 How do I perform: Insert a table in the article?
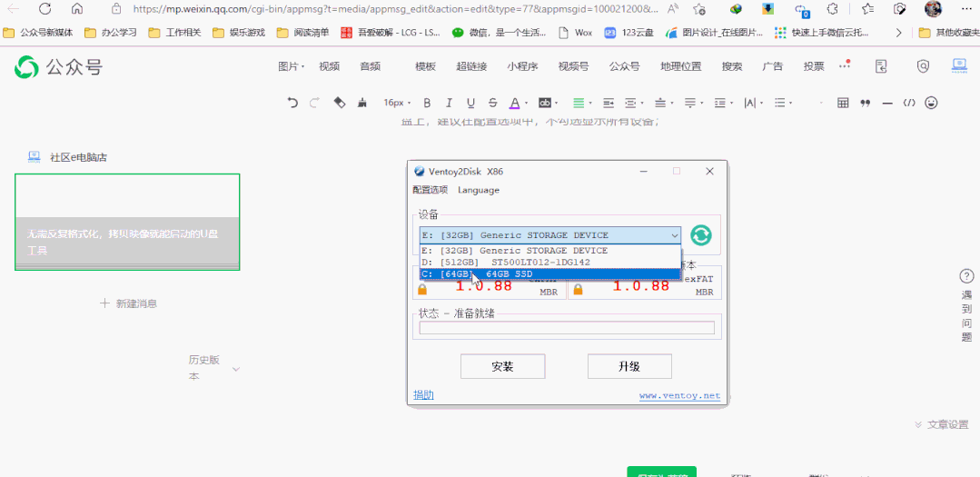coord(843,104)
